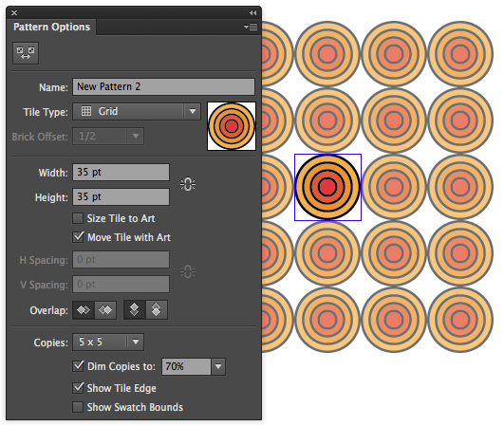The image size is (504, 426).
Task: Click the Width input field
Action: click(x=121, y=172)
